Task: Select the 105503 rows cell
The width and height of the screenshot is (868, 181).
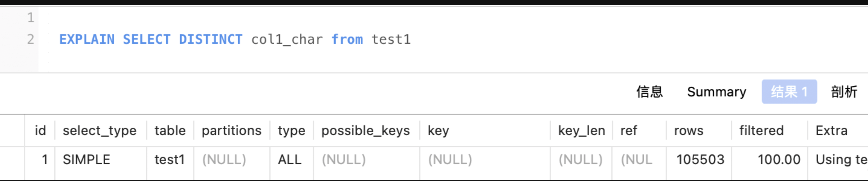Action: coord(700,160)
